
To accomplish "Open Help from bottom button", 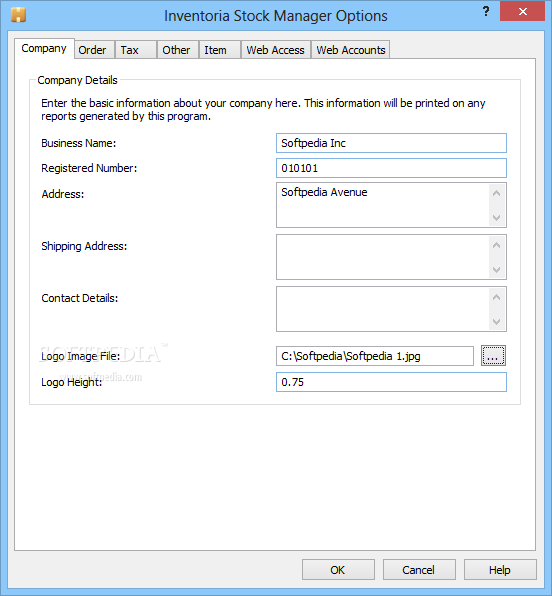I will pos(500,569).
